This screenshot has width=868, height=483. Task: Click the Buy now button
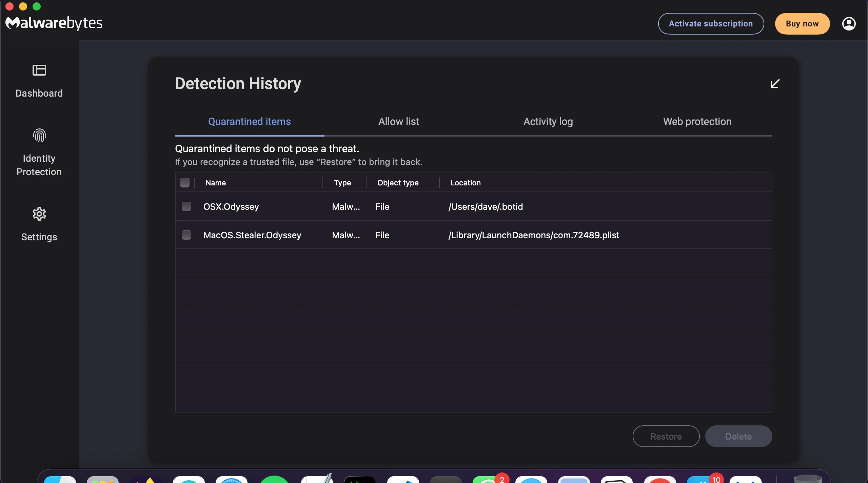pos(802,24)
